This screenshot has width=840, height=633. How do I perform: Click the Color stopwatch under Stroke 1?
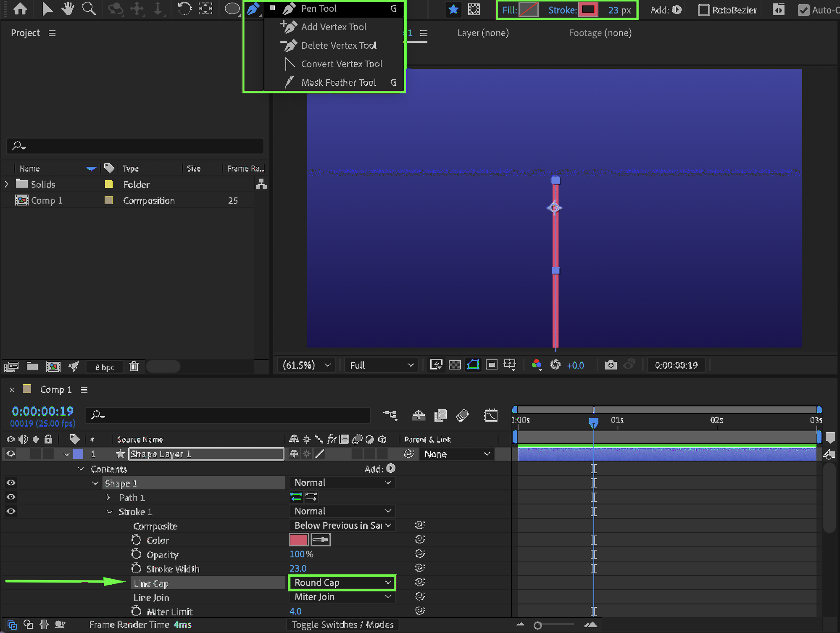136,540
